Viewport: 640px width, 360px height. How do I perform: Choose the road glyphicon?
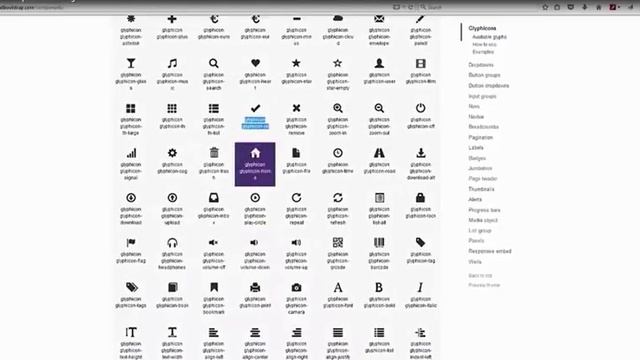click(x=379, y=153)
